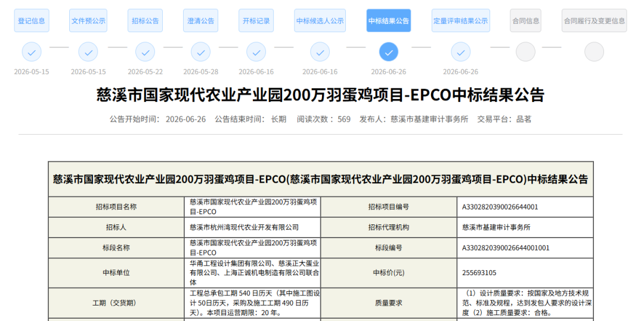Viewport: 644px width, 321px height.
Task: Click the 交易平台 品茗 text
Action: pyautogui.click(x=504, y=119)
